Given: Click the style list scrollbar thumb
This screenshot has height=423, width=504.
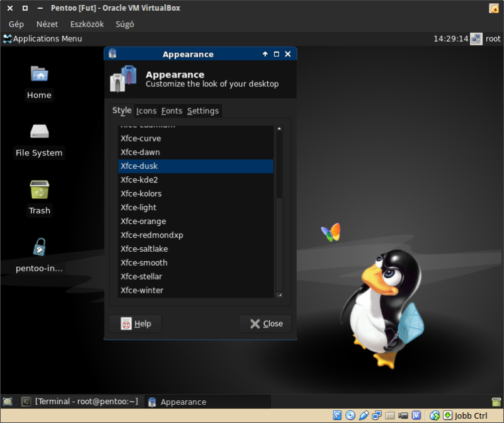Looking at the screenshot, I should [280, 245].
